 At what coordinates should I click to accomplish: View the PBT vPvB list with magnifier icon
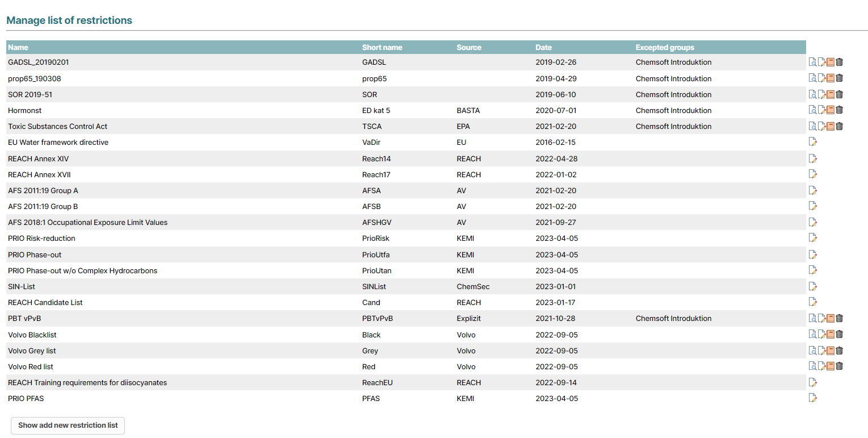click(x=812, y=318)
